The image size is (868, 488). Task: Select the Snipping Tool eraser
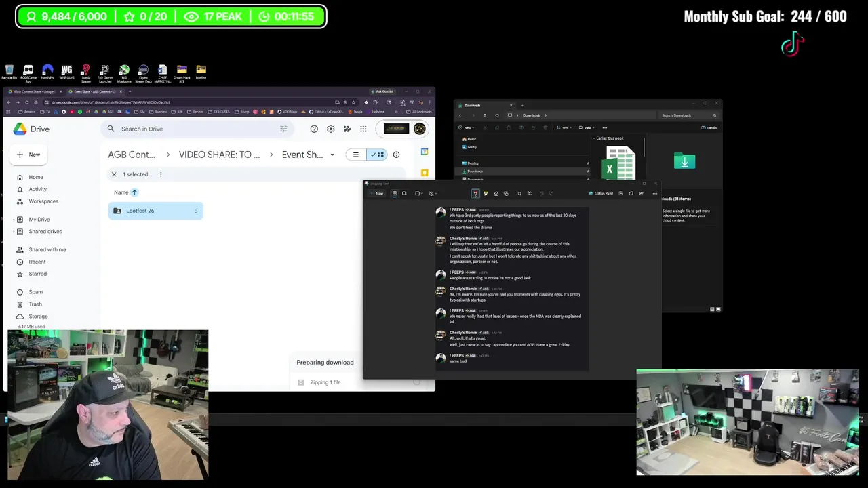(x=496, y=193)
